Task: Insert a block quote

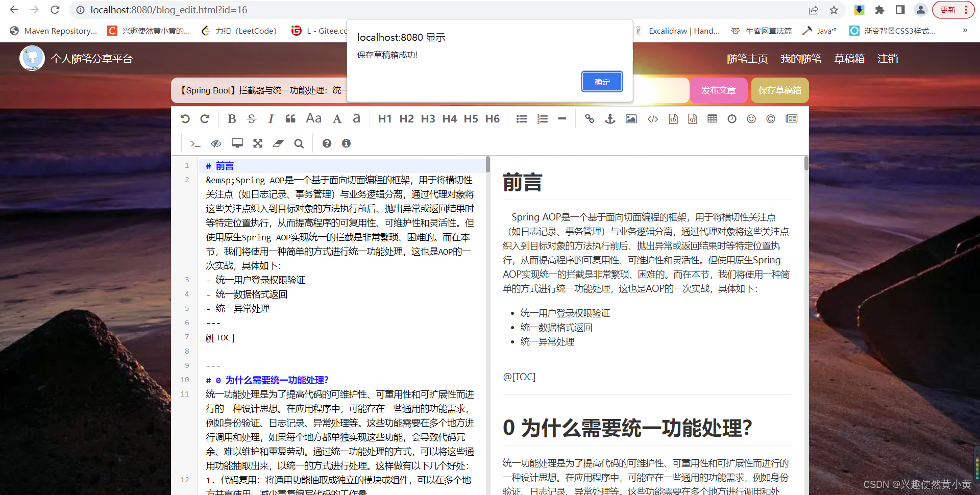Action: click(290, 119)
